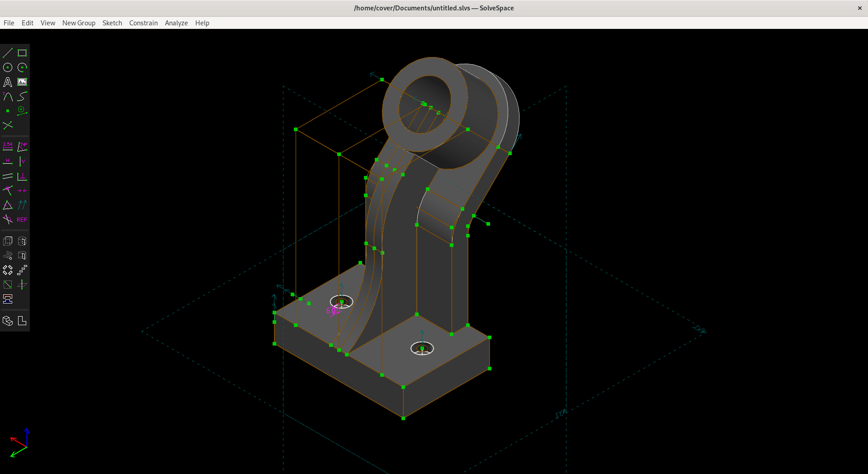Viewport: 868px width, 474px height.
Task: Click the distance/diameter constraint icon
Action: (x=8, y=147)
